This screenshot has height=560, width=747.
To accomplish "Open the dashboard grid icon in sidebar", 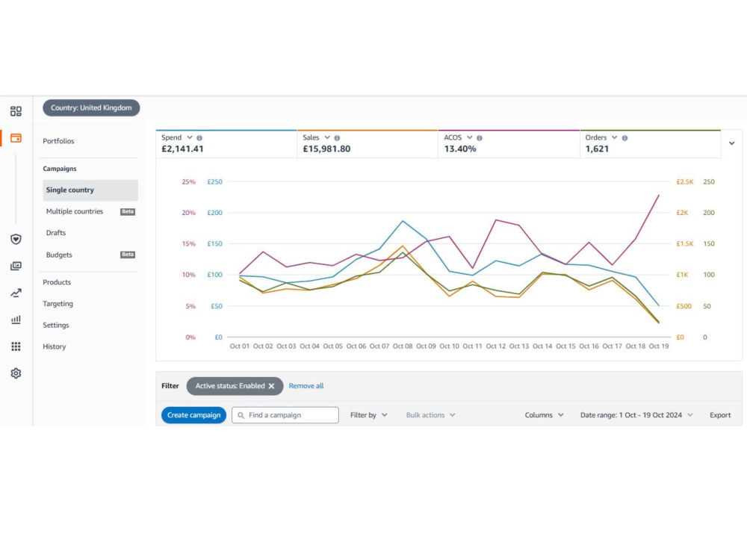I will 16,111.
